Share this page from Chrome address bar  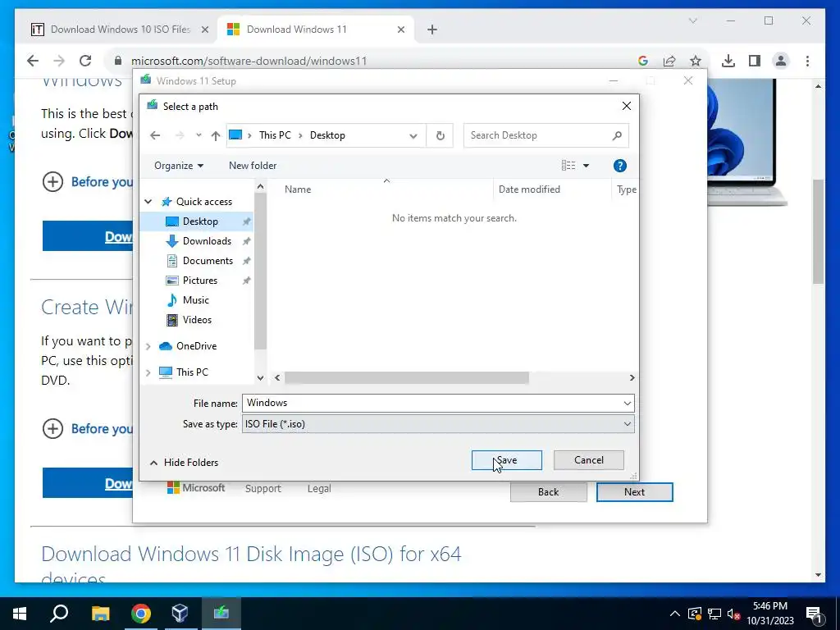click(x=669, y=61)
